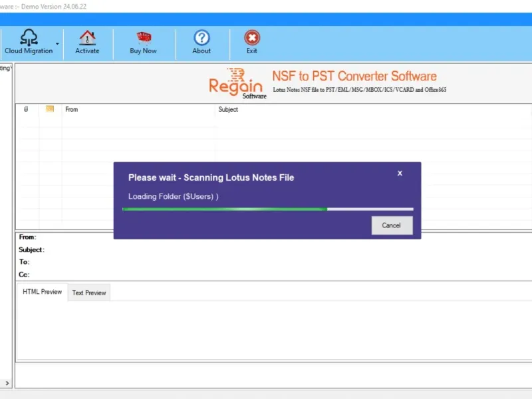Image resolution: width=532 pixels, height=399 pixels.
Task: Open the Cloud Migration tool
Action: pos(29,42)
